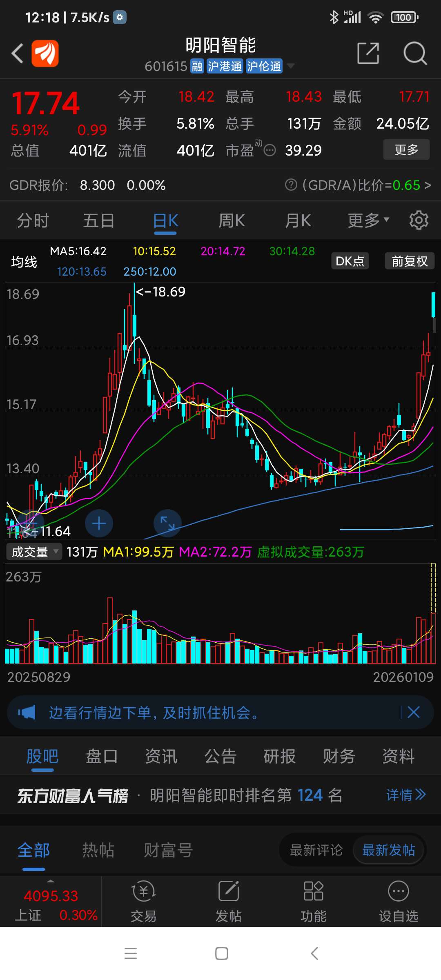Switch to the 分时 chart tab

33,220
